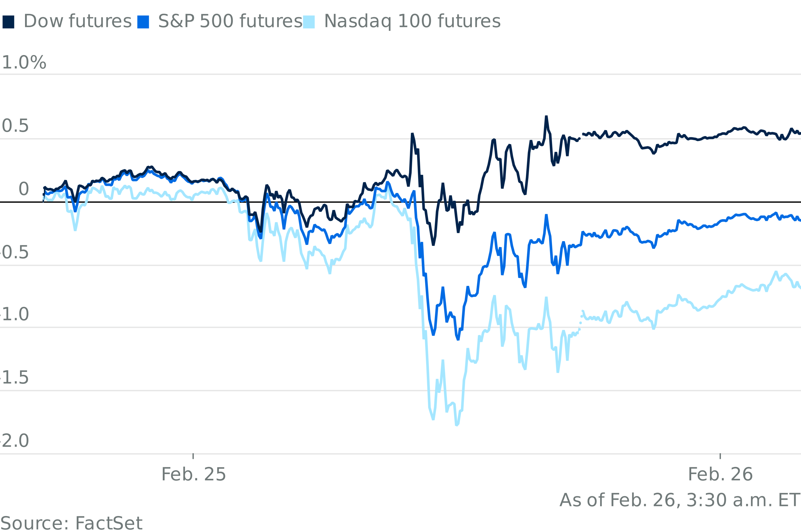The width and height of the screenshot is (801, 532).
Task: Click the 0 y-axis baseline label
Action: (x=24, y=189)
